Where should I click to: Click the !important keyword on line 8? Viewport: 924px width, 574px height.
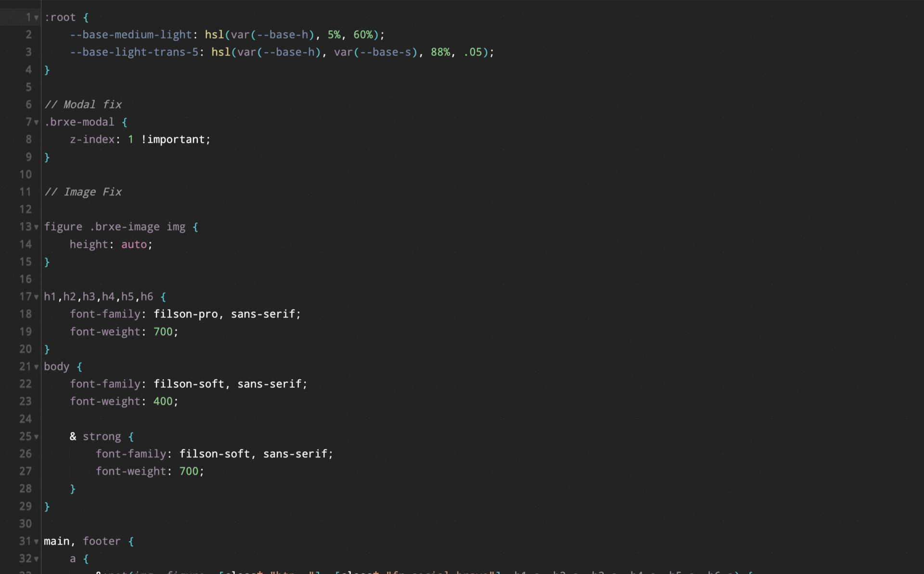[173, 140]
